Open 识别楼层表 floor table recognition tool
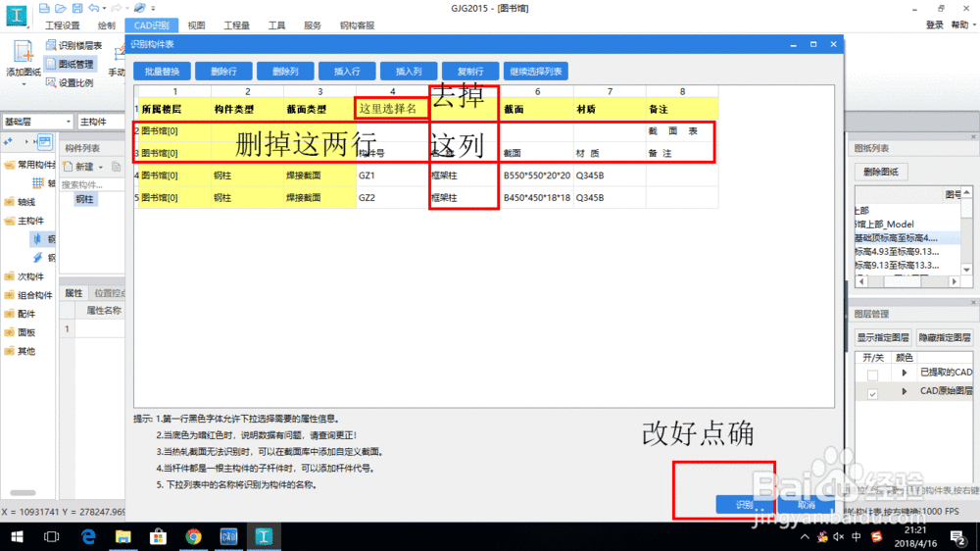This screenshot has height=551, width=980. (72, 46)
